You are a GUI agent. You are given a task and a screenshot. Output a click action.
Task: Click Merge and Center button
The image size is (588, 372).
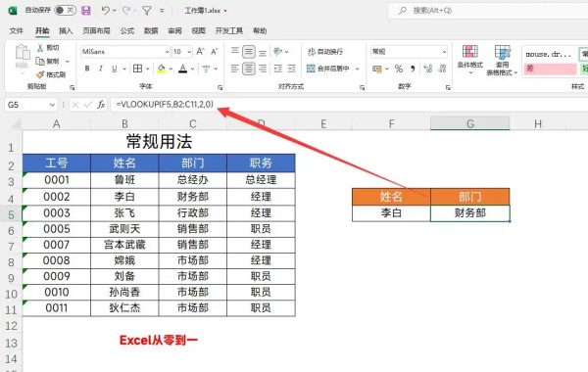[328, 69]
